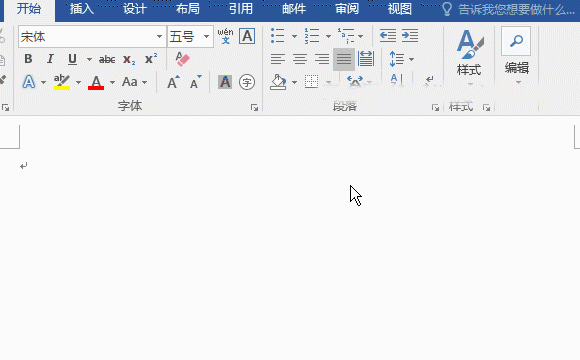Click the Aa change case icon
580x360 pixels.
pyautogui.click(x=130, y=82)
